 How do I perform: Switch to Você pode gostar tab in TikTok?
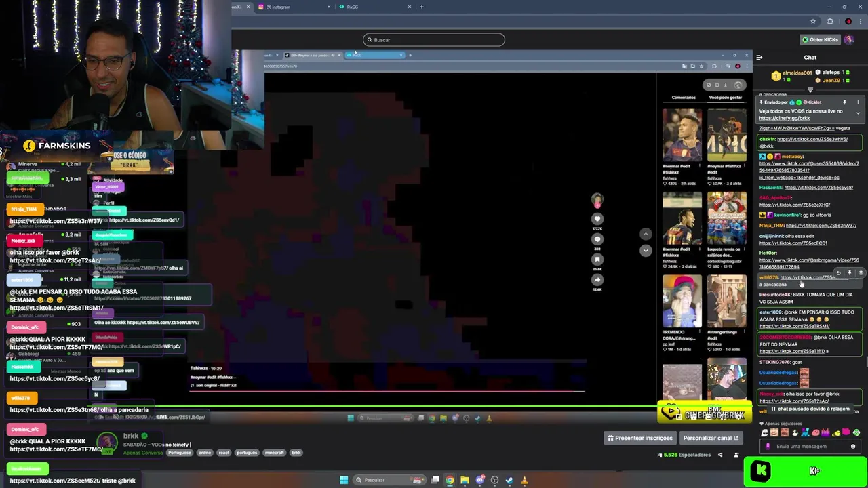pos(726,98)
